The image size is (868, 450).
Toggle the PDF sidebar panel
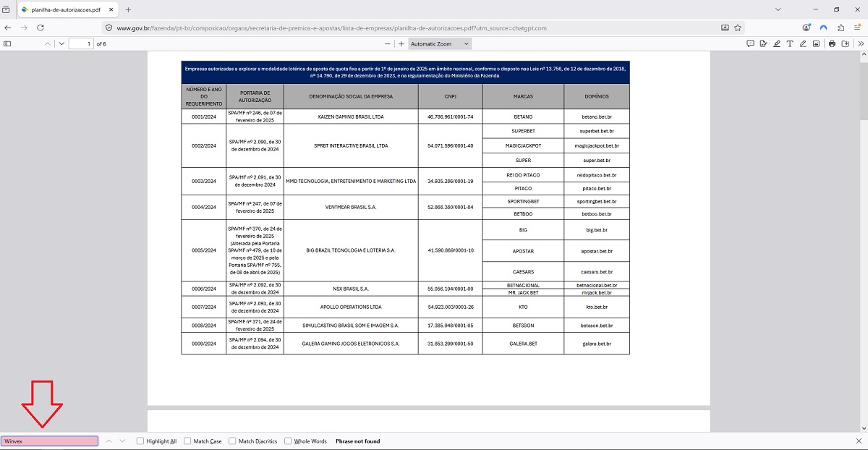(7, 43)
